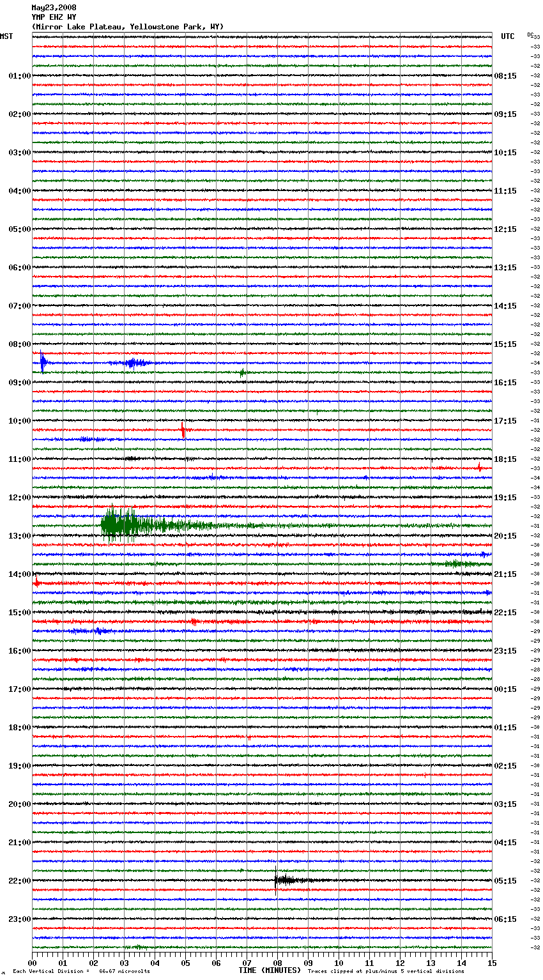Viewport: 543px width, 980px height.
Task: Click the red spike at 14:00 row start
Action: tap(36, 582)
